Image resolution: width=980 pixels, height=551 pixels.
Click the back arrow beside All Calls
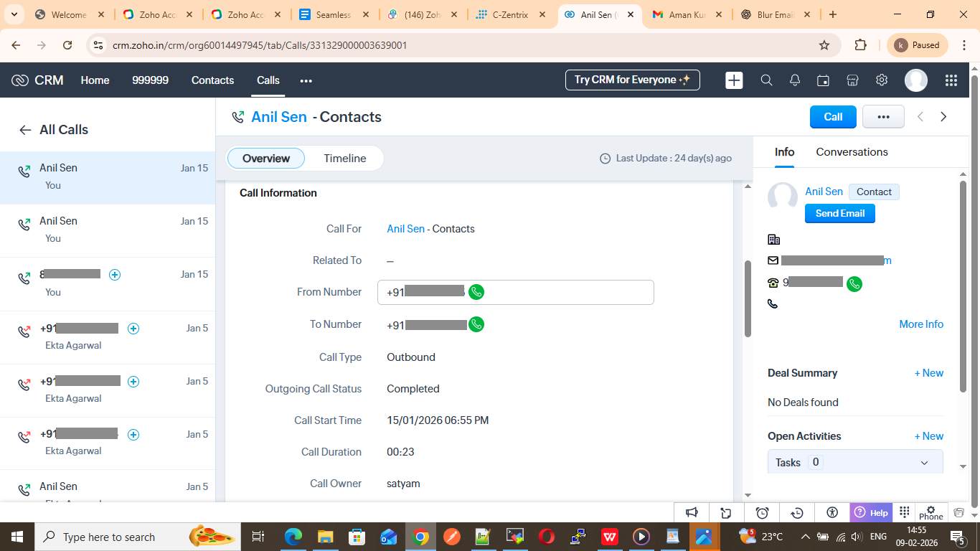25,130
